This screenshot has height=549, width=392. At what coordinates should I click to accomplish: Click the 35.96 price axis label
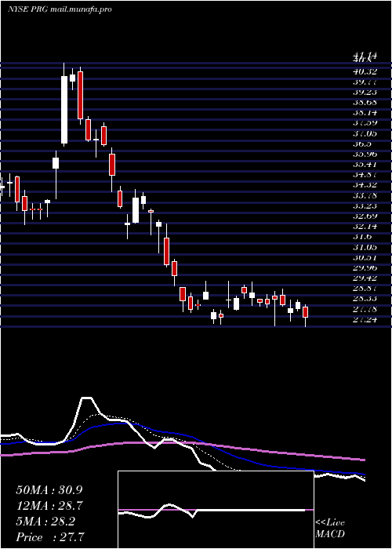pos(365,154)
